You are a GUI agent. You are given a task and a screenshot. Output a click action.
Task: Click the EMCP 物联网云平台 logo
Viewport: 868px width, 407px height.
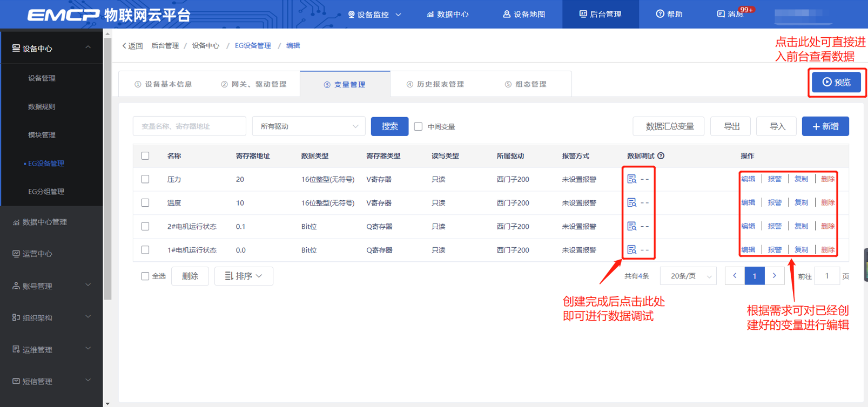point(109,15)
